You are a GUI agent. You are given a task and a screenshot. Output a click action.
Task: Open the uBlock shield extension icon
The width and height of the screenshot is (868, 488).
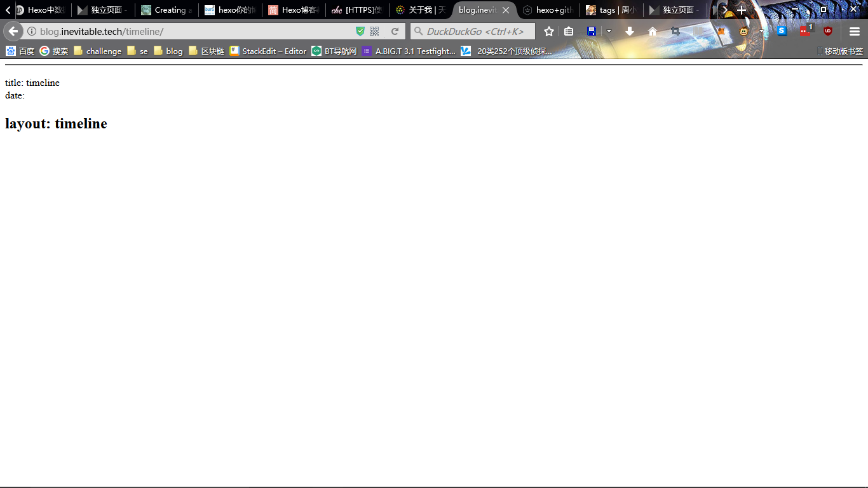tap(828, 30)
